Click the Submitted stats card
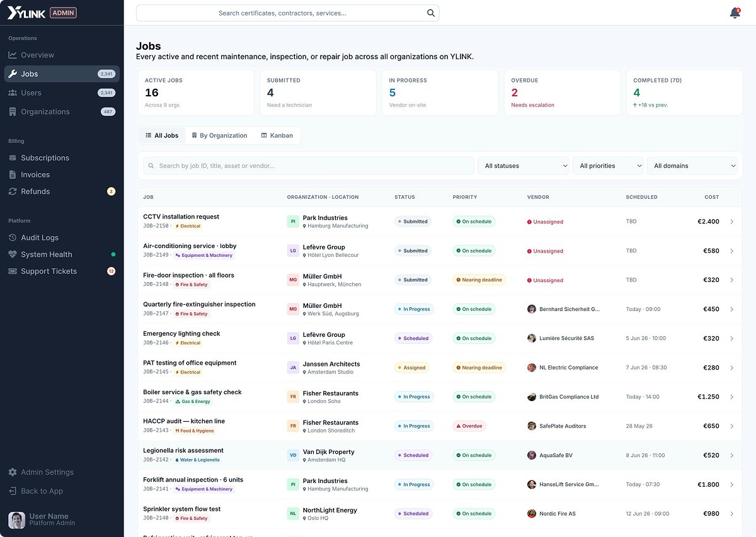Screen dimensions: 756x537 click(x=318, y=93)
